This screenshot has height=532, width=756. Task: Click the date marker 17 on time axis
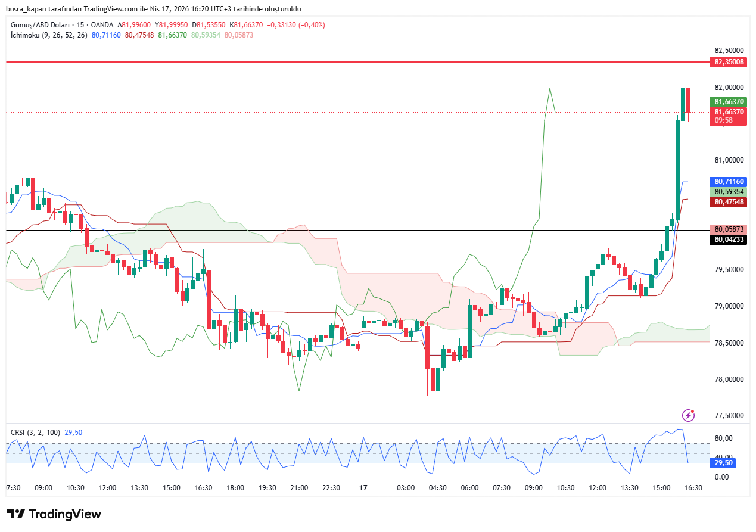[363, 487]
